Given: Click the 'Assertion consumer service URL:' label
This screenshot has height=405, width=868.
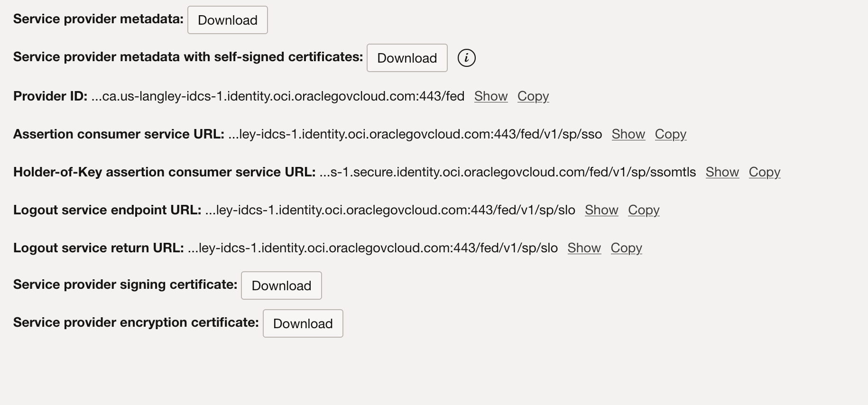Looking at the screenshot, I should pos(119,134).
